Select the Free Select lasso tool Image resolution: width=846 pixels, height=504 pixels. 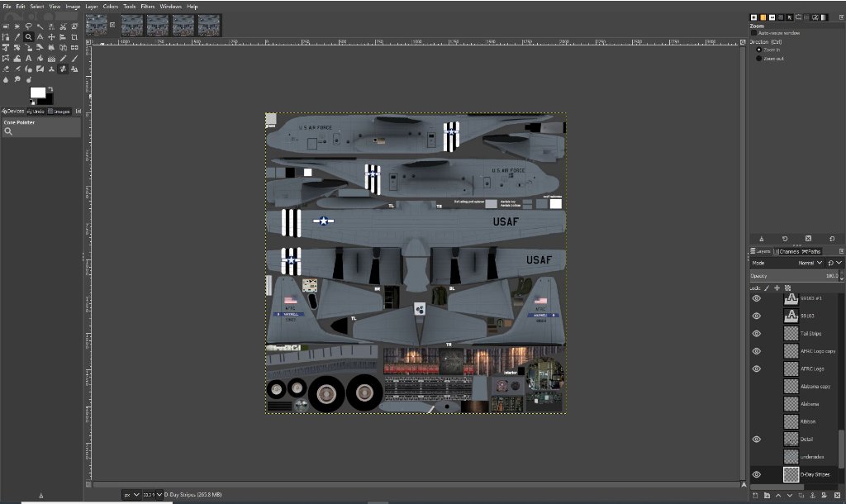(28, 26)
